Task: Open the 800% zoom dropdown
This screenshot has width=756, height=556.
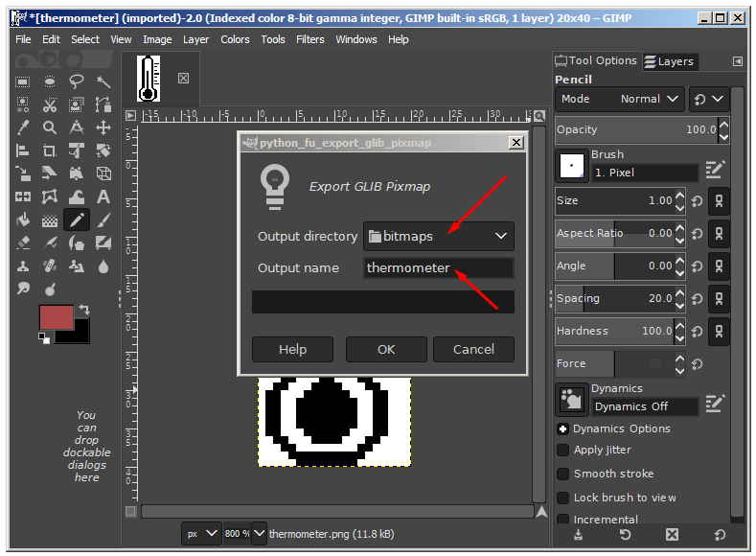Action: coord(259,534)
